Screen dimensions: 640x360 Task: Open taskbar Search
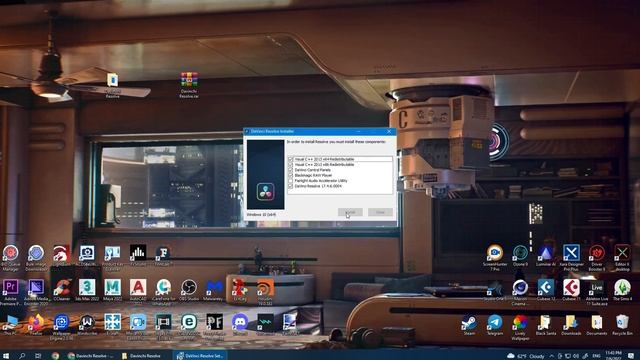point(22,356)
